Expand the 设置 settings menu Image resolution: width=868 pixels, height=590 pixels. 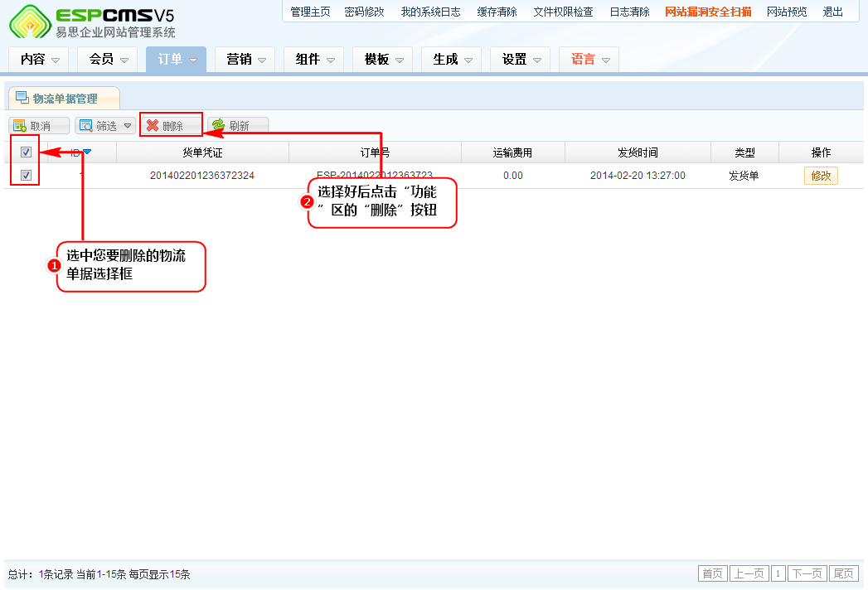click(x=521, y=60)
